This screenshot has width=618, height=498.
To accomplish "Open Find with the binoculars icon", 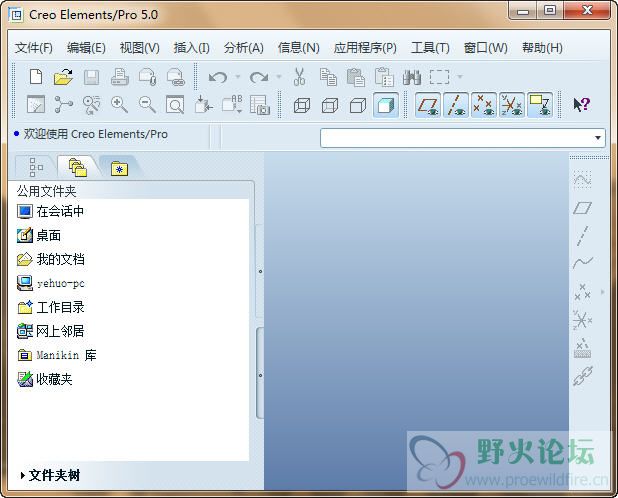I will pos(412,77).
